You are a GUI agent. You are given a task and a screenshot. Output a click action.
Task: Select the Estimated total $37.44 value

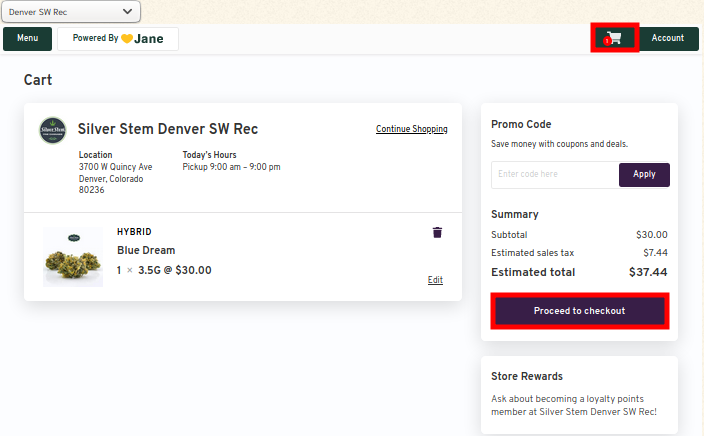coord(648,272)
